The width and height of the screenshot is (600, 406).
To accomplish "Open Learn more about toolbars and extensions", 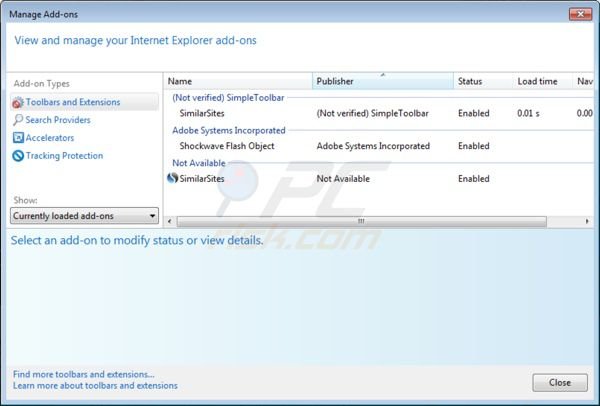I will click(x=95, y=385).
